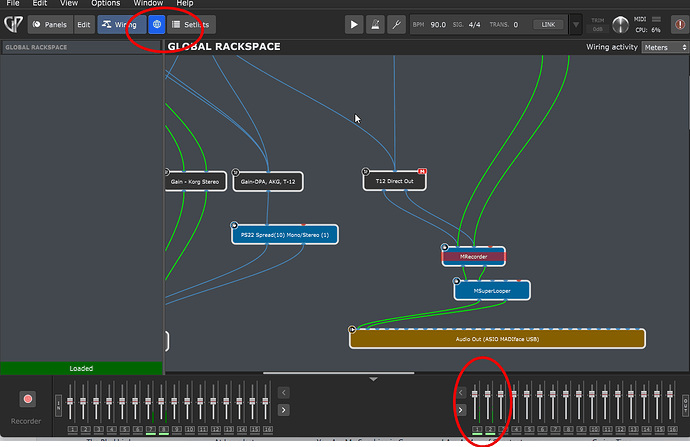
Task: Click the MIDI activity indicator
Action: pyautogui.click(x=656, y=19)
